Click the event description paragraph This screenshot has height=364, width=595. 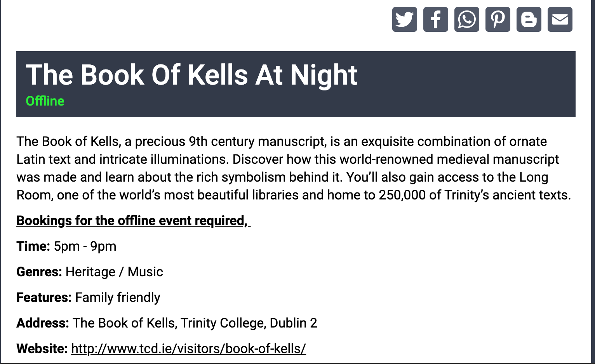coord(294,168)
